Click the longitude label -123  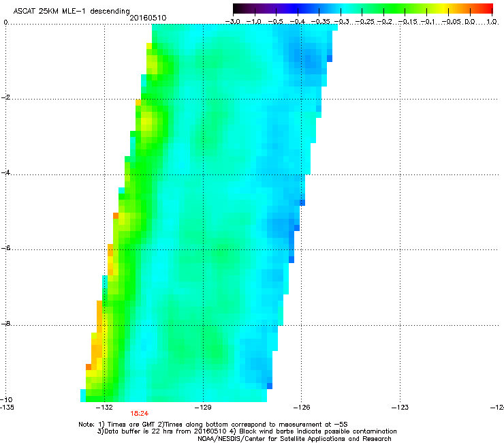point(400,408)
